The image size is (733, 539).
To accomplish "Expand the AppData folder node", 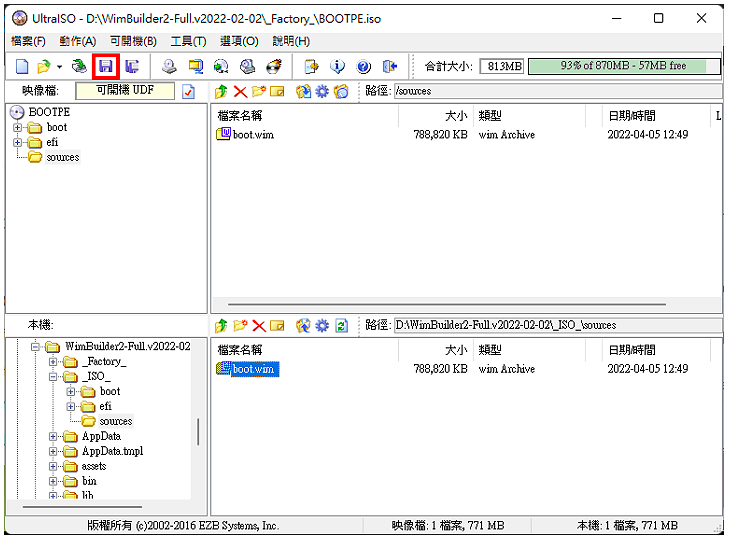I will pyautogui.click(x=53, y=436).
